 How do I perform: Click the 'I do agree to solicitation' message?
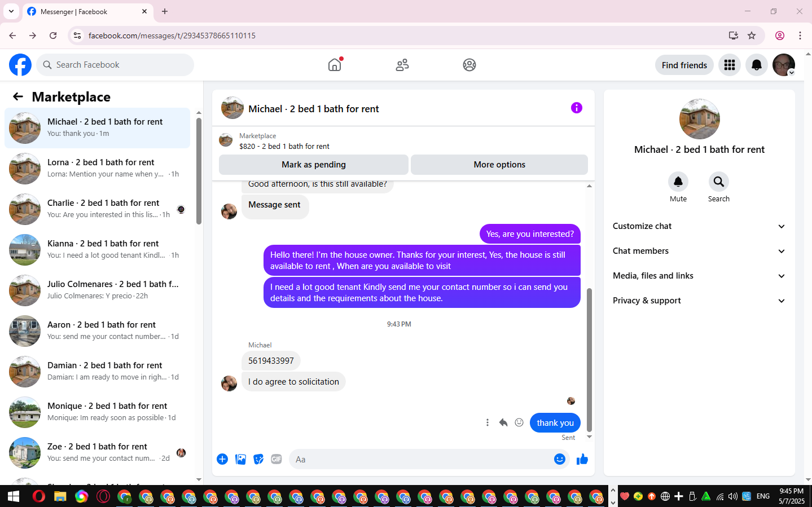click(x=293, y=382)
